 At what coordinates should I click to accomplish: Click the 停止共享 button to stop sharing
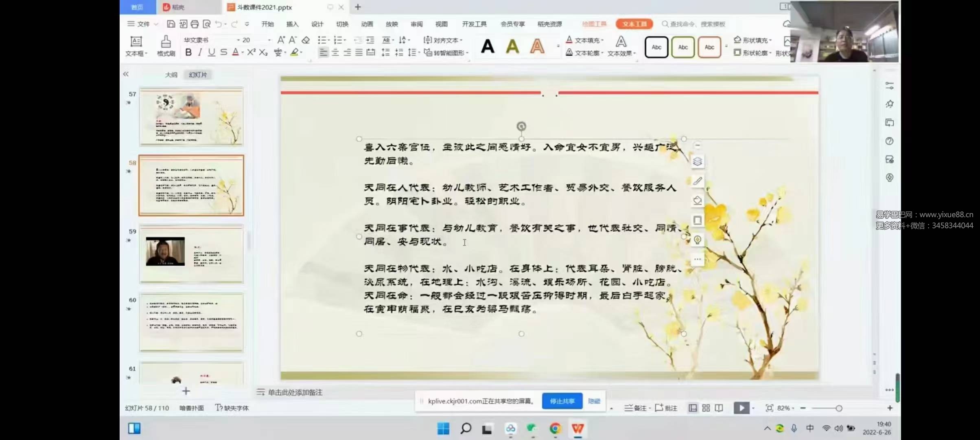pos(562,401)
